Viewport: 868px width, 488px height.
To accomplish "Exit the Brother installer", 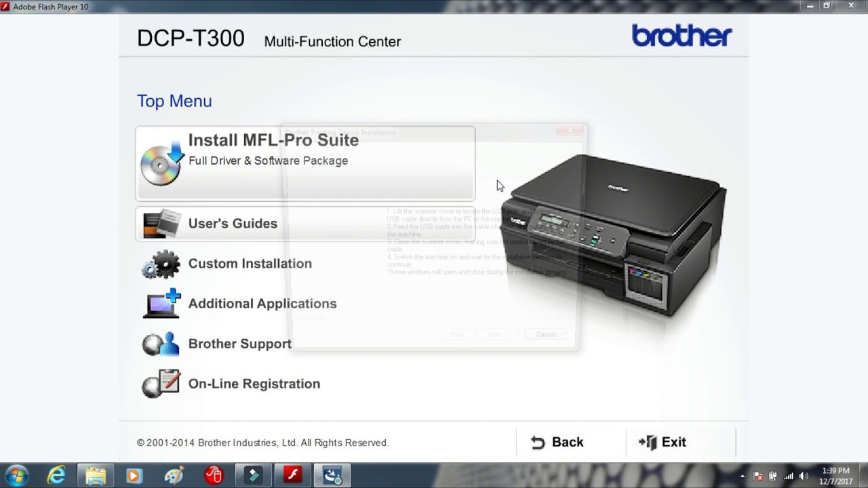I will pos(663,443).
